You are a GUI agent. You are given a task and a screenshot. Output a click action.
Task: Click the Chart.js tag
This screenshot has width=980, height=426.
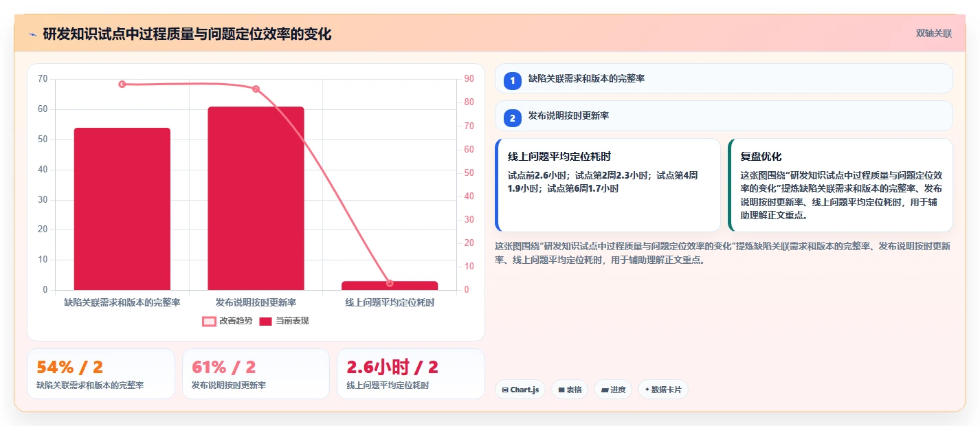point(520,390)
